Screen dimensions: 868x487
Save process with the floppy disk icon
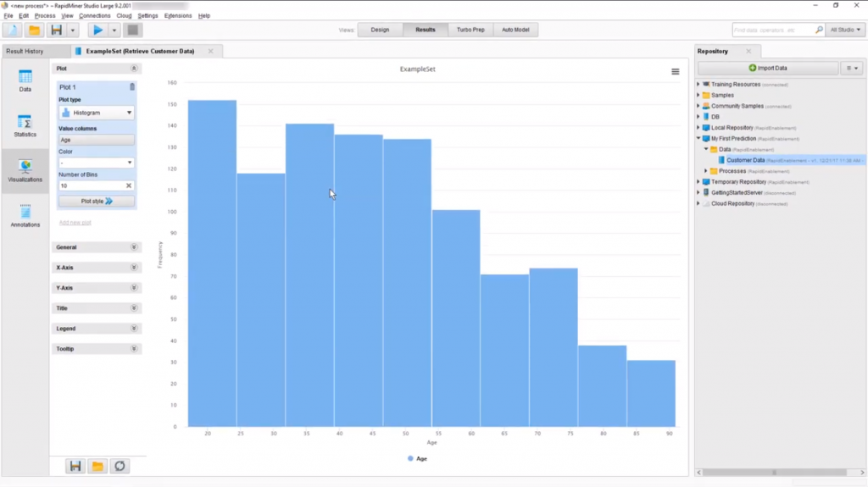(x=57, y=30)
